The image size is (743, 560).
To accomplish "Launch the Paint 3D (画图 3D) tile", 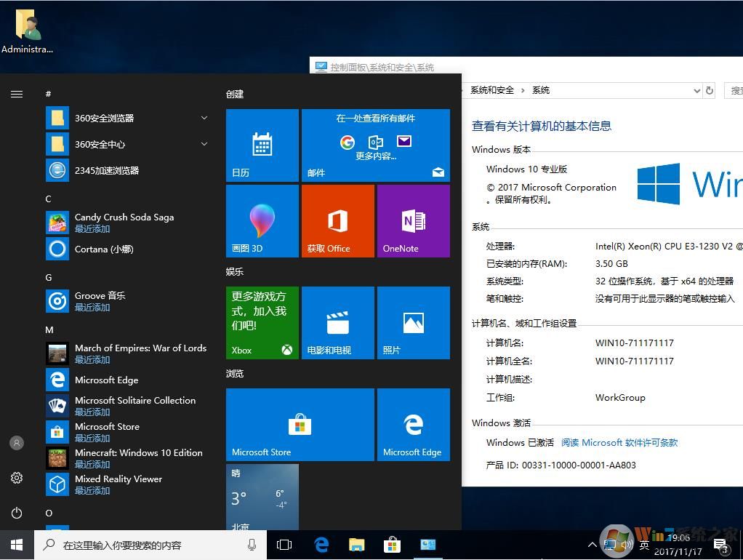I will pos(262,220).
